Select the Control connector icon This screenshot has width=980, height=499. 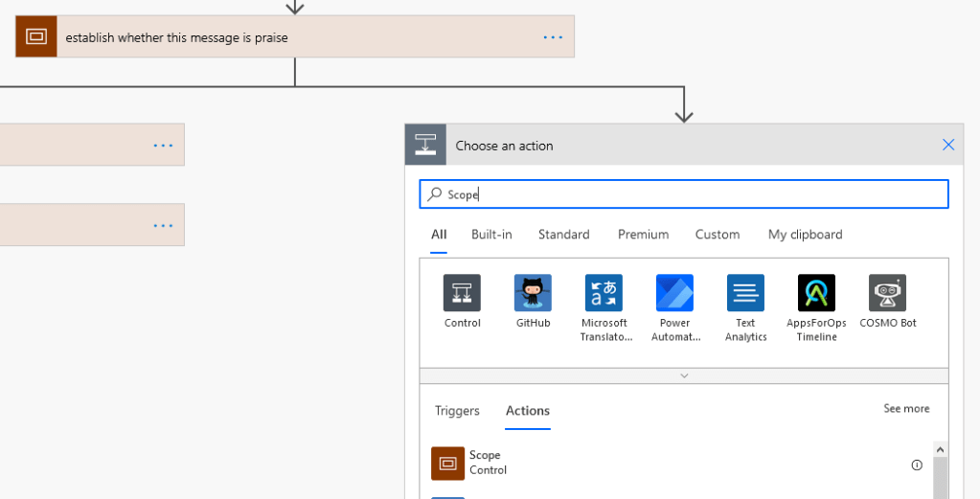pyautogui.click(x=462, y=293)
